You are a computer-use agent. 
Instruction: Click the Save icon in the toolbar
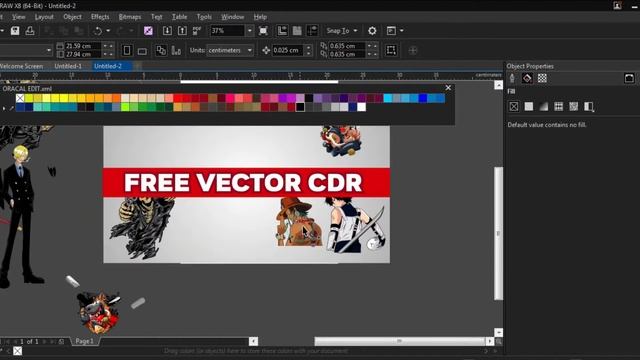[x=15, y=31]
